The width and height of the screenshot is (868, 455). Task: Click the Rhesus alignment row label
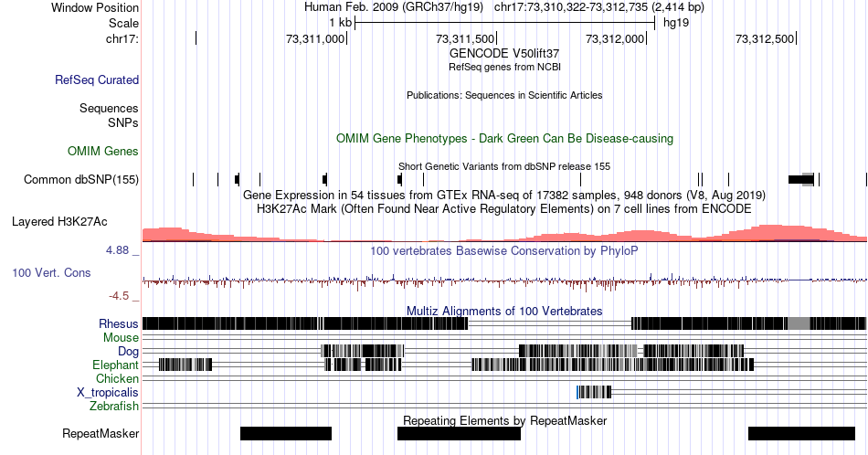(x=119, y=323)
